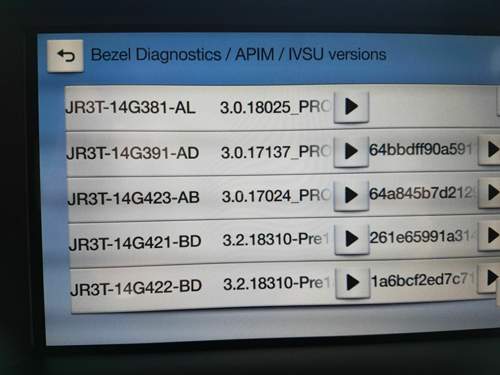Click hash text 261e65991a31
The height and width of the screenshot is (375, 500).
[423, 236]
